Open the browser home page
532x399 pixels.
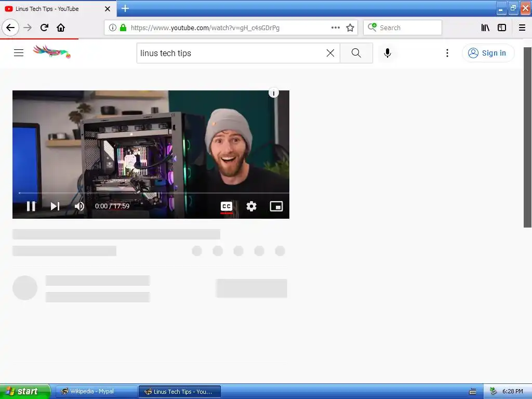61,28
